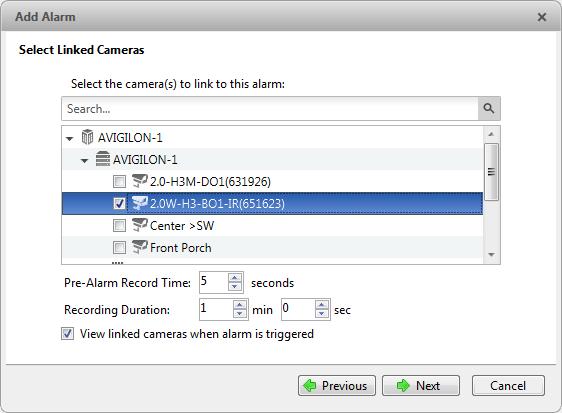Screen dimensions: 562x413
Task: Check the 2.0-H3M-DO1(631926) camera checkbox
Action: 119,181
